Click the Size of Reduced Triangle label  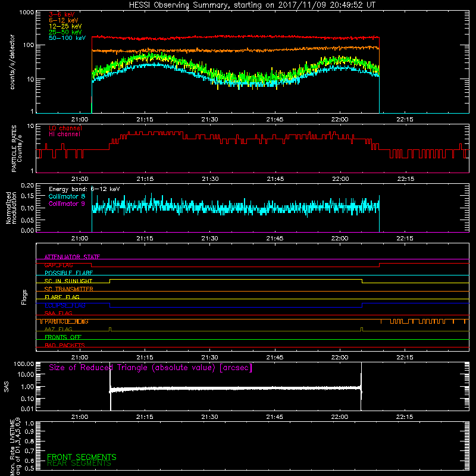click(151, 368)
